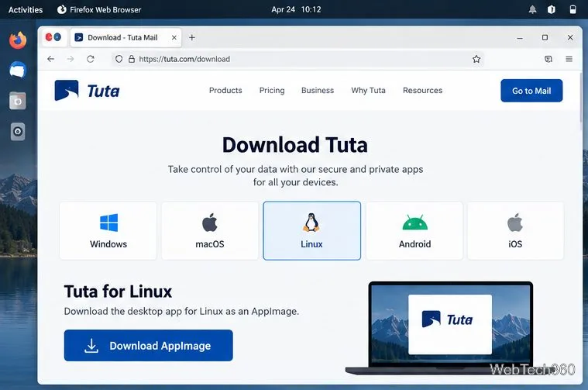
Task: Click the shield icon in the system tray
Action: pyautogui.click(x=552, y=9)
